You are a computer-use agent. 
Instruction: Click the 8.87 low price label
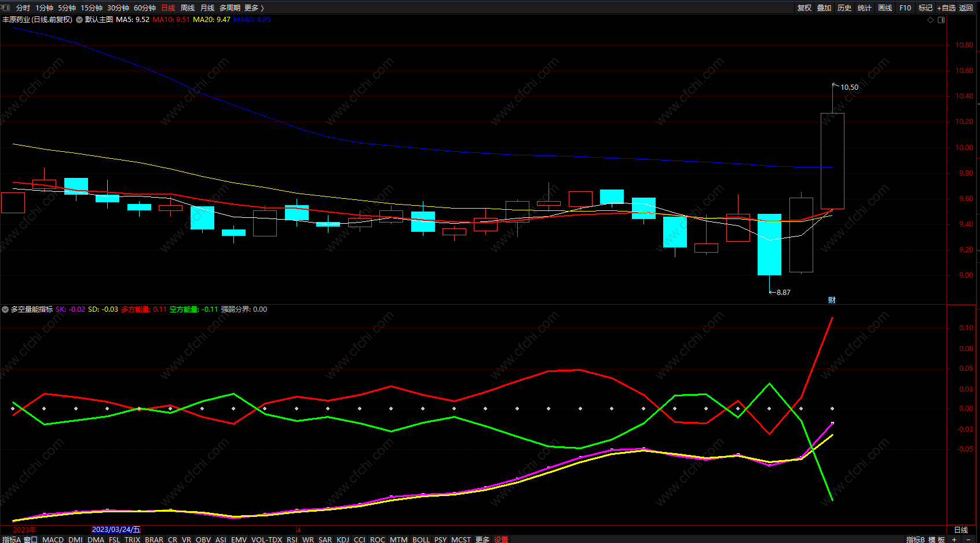784,293
